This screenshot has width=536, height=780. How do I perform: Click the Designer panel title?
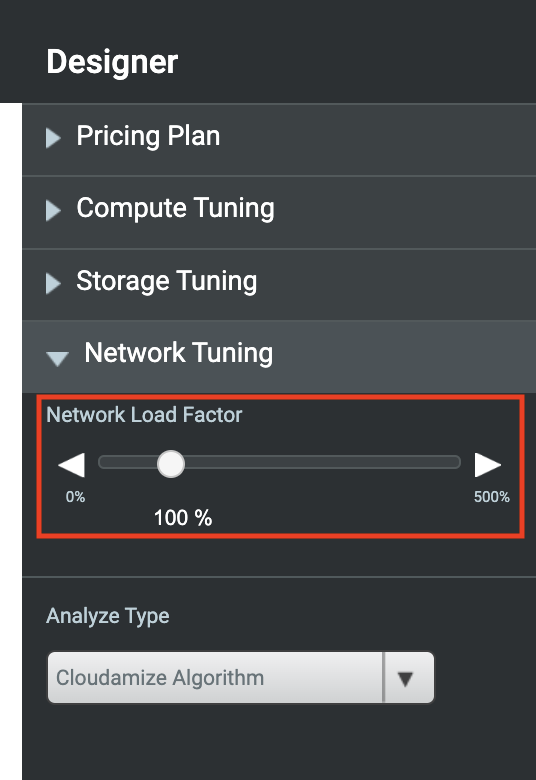point(112,62)
